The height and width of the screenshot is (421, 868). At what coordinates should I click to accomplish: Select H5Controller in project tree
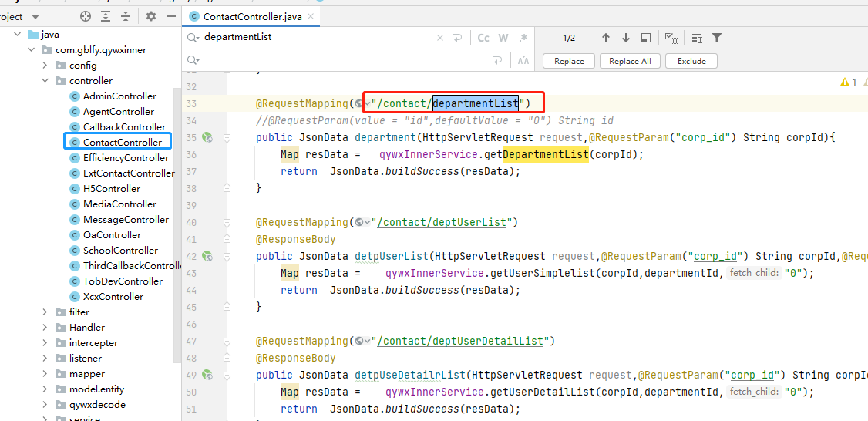(x=111, y=188)
